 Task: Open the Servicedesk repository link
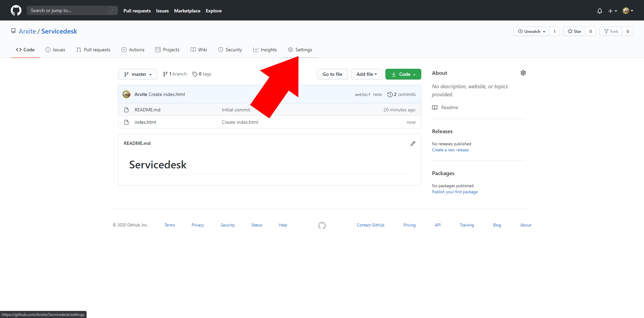[59, 31]
